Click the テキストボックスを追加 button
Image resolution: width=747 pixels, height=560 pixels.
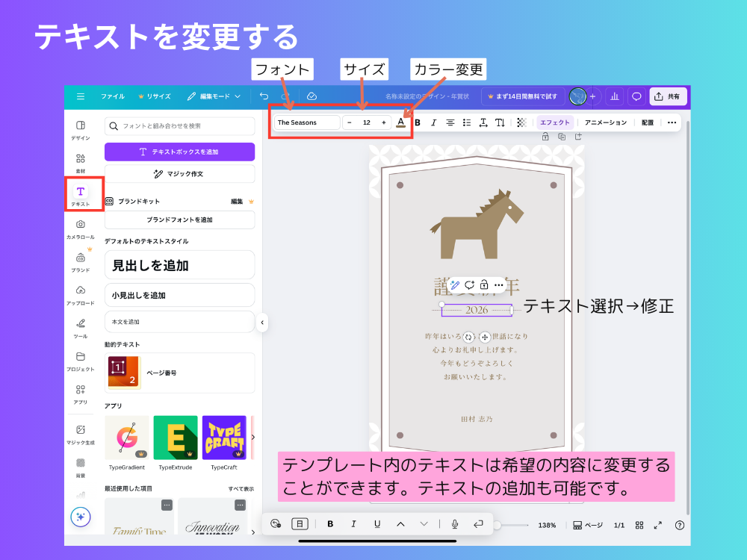click(179, 152)
